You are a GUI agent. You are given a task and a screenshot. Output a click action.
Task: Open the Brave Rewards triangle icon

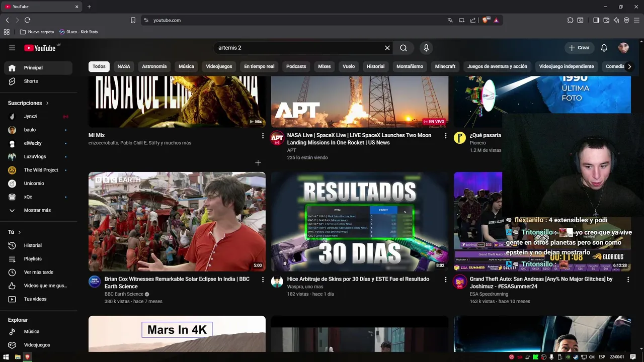pos(496,20)
